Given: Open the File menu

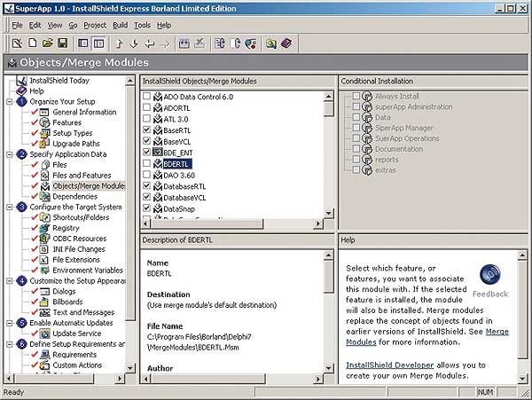Looking at the screenshot, I should 17,25.
